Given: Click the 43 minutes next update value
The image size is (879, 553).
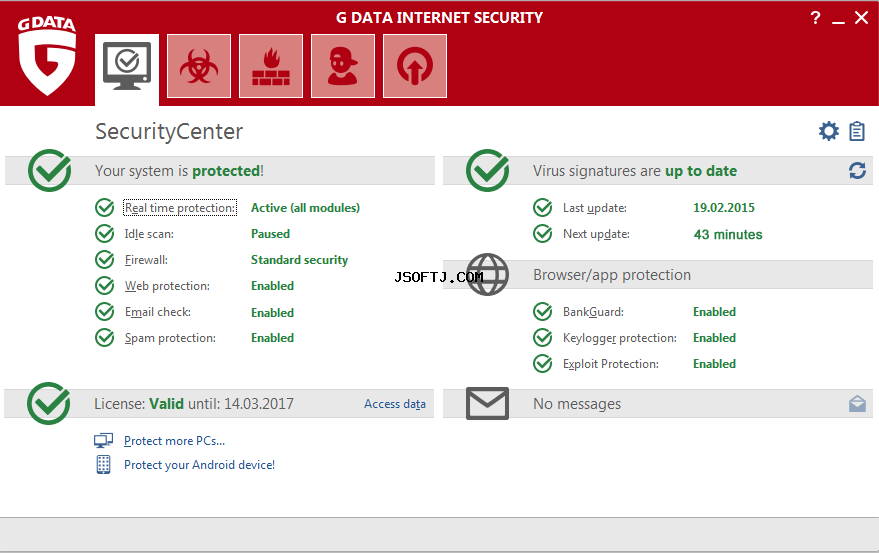Looking at the screenshot, I should point(728,234).
